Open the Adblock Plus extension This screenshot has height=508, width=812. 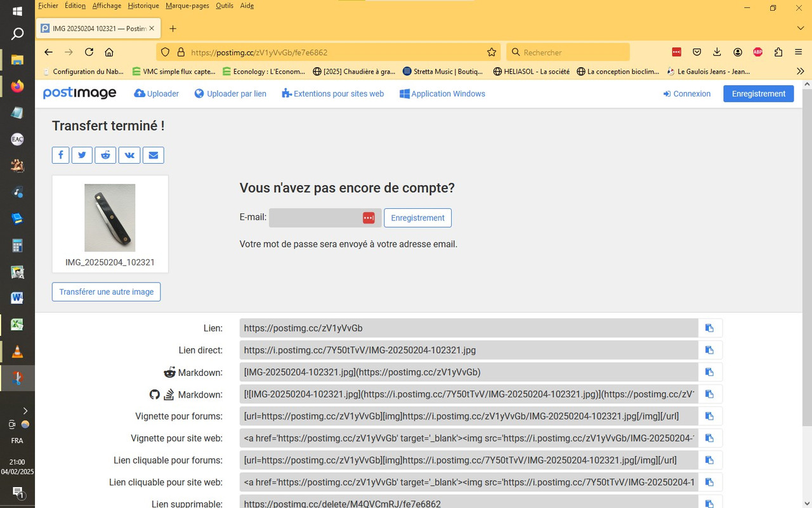[x=758, y=52]
